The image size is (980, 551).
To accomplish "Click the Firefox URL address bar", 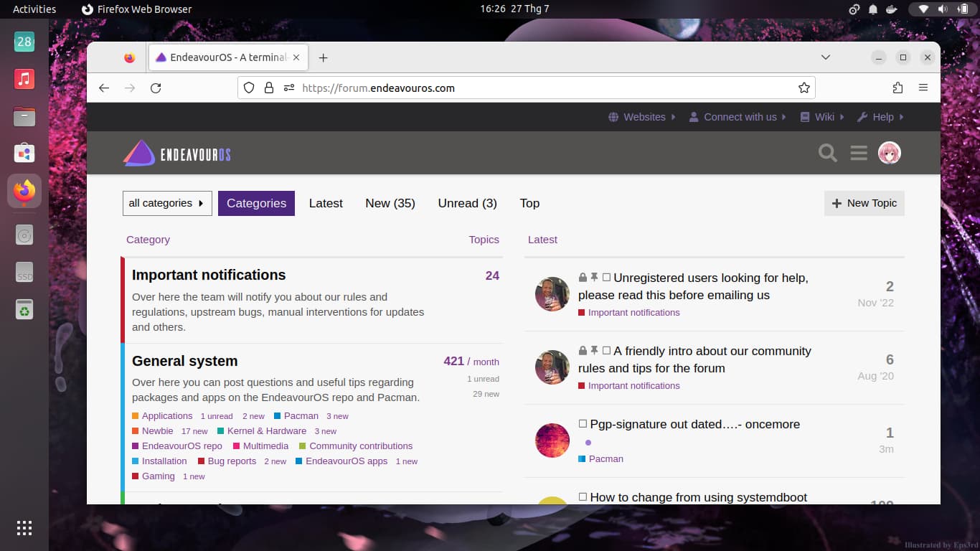I will click(545, 88).
